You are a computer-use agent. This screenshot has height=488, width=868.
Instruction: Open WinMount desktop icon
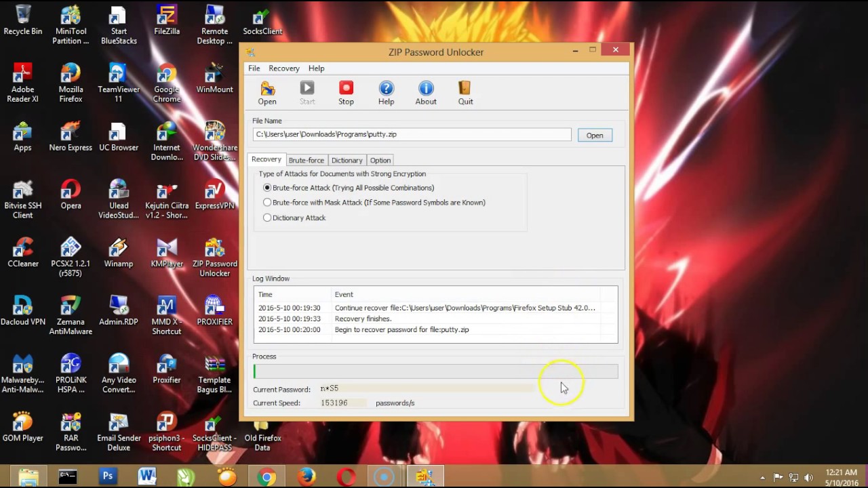[214, 78]
